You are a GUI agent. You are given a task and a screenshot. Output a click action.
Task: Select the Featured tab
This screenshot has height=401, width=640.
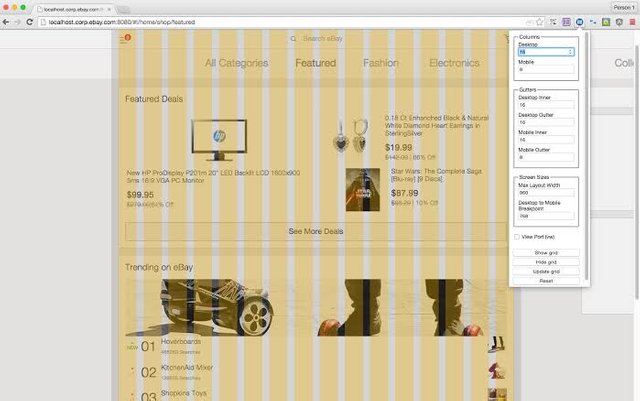pos(316,63)
